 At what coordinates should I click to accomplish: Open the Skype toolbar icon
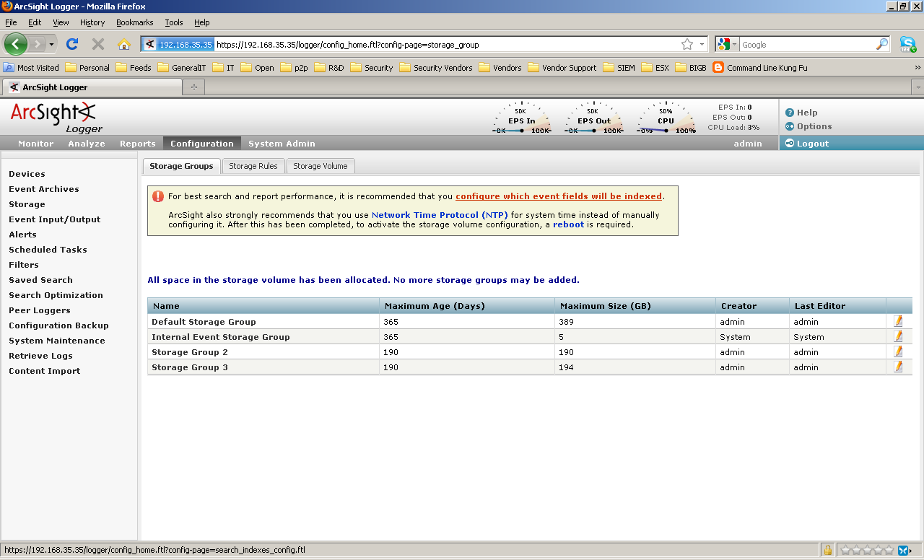pos(908,44)
